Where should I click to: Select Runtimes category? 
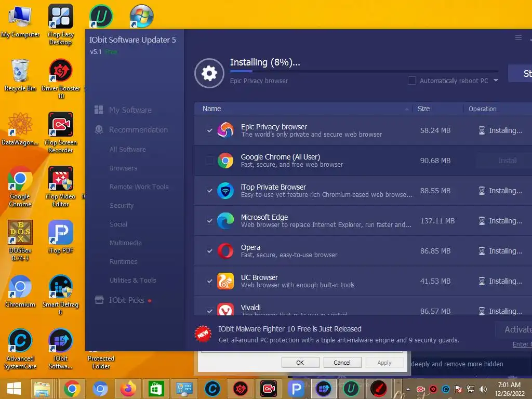124,261
